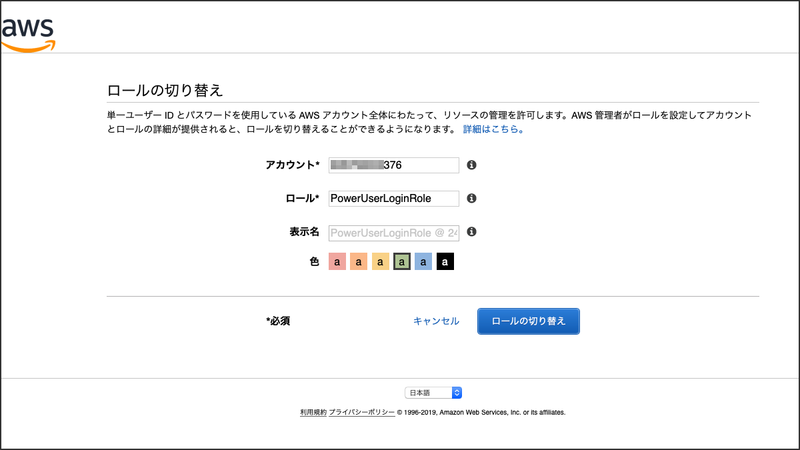Submit with ロールの切り替え blue button
Image resolution: width=800 pixels, height=450 pixels.
(528, 321)
